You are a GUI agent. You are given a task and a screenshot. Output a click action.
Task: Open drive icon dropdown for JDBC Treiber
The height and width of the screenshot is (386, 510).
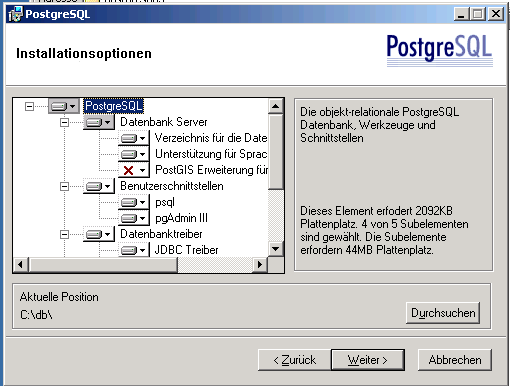point(134,250)
